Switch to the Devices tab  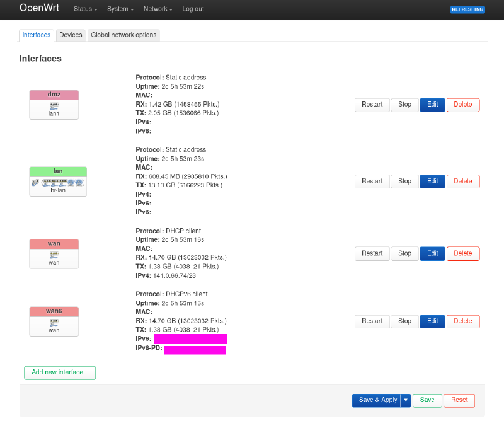click(x=70, y=35)
